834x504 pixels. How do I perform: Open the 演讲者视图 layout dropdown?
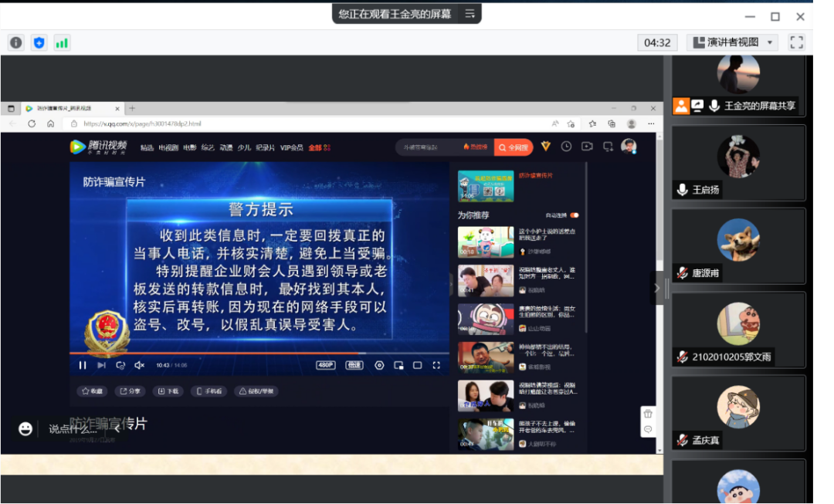coord(733,42)
